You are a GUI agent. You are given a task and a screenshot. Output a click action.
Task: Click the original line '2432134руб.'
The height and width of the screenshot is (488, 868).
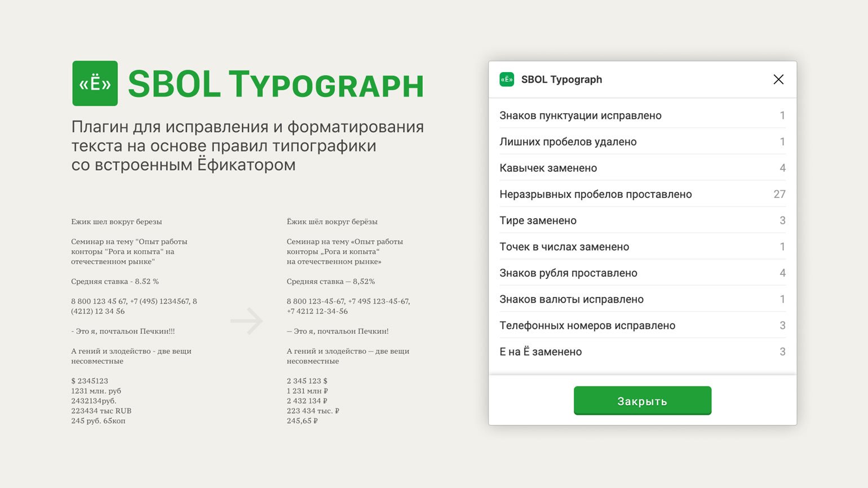[94, 401]
